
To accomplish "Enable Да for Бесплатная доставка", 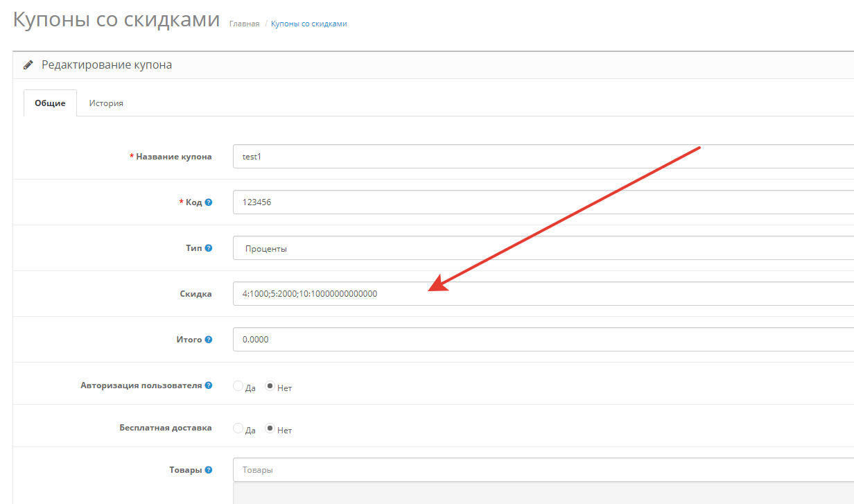I will click(238, 428).
